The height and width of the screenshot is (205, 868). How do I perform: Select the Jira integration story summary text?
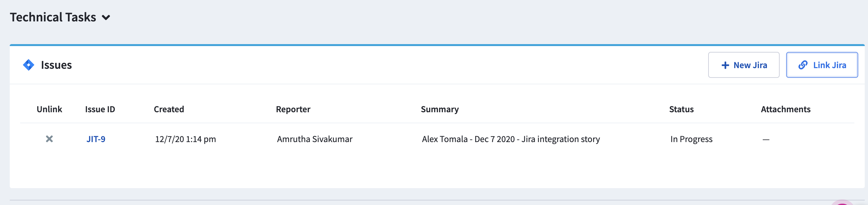pos(510,139)
